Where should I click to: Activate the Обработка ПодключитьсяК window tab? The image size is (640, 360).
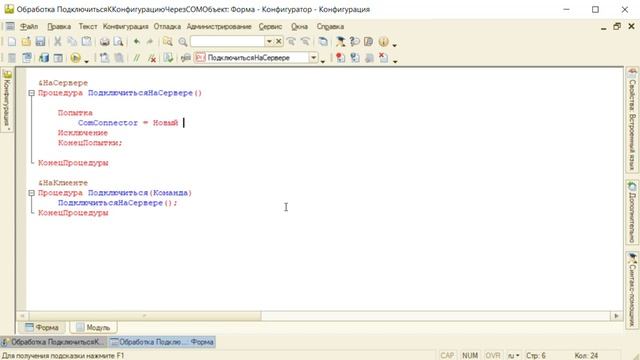click(x=53, y=342)
